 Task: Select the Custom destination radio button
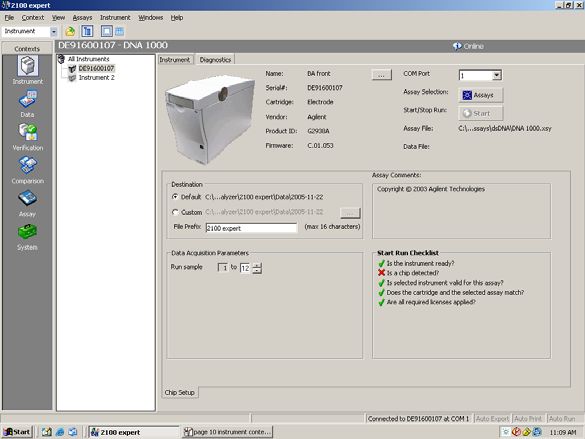(175, 212)
